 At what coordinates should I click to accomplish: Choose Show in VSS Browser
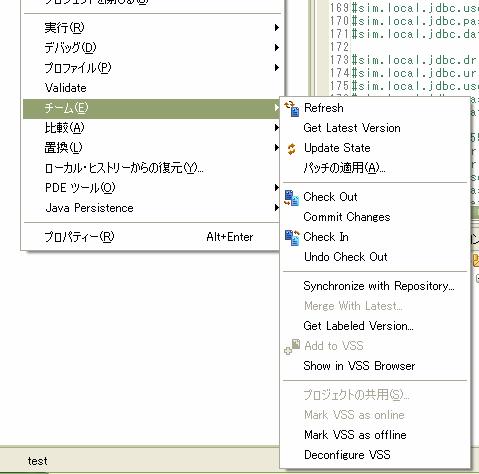(375, 366)
